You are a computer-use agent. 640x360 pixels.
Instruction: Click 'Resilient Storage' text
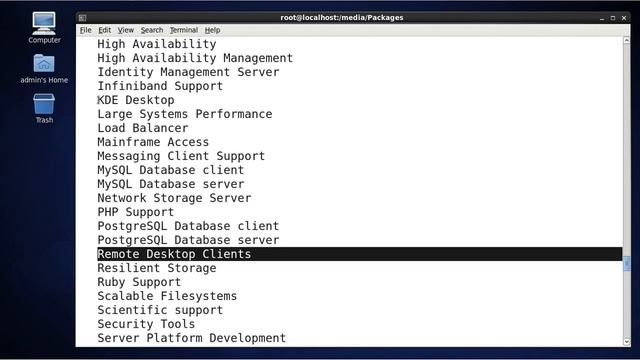pos(157,268)
